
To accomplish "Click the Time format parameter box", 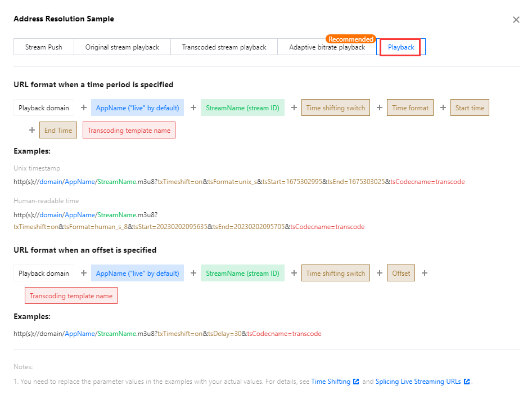I will (410, 108).
